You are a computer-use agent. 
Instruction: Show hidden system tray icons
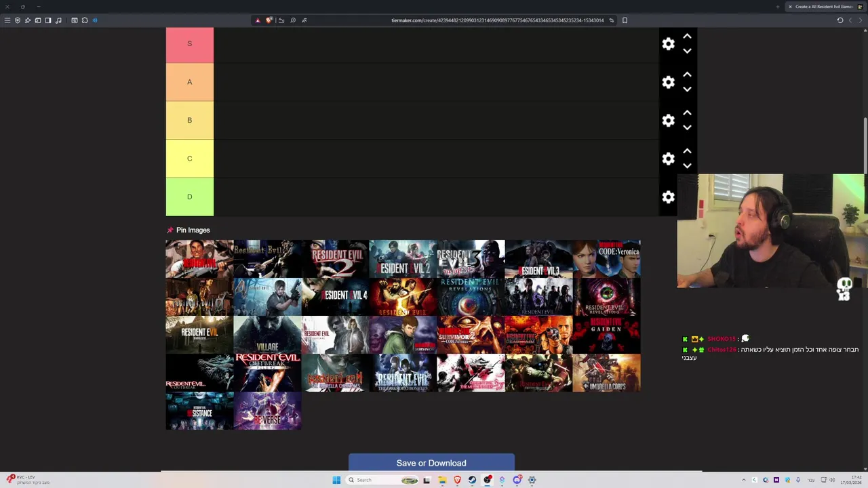(x=743, y=480)
